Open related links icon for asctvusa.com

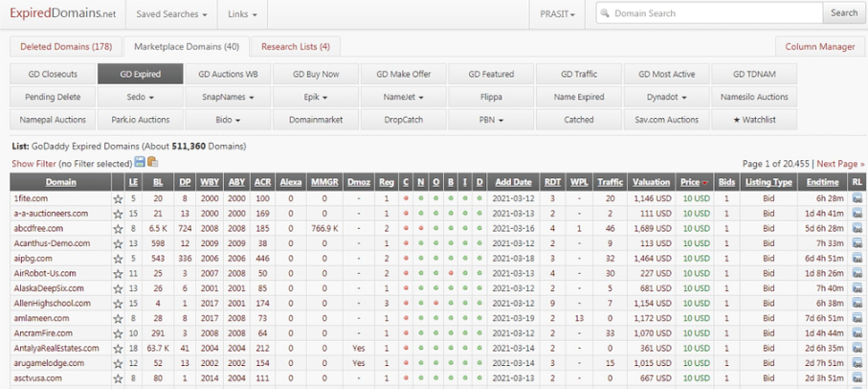tap(857, 378)
